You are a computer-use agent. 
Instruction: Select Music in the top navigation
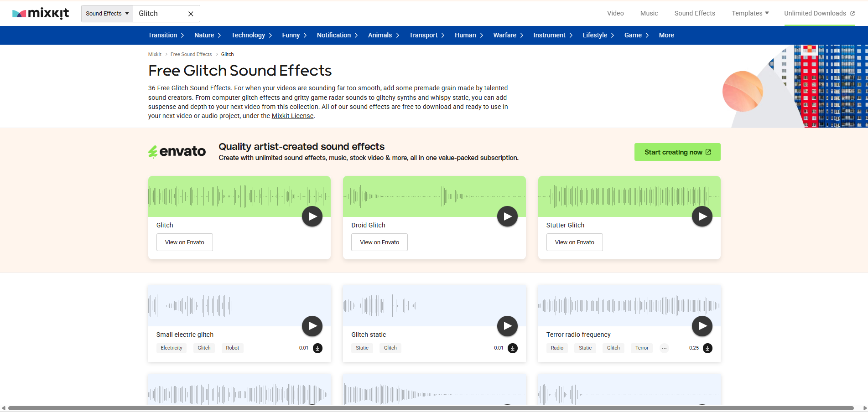pos(649,13)
